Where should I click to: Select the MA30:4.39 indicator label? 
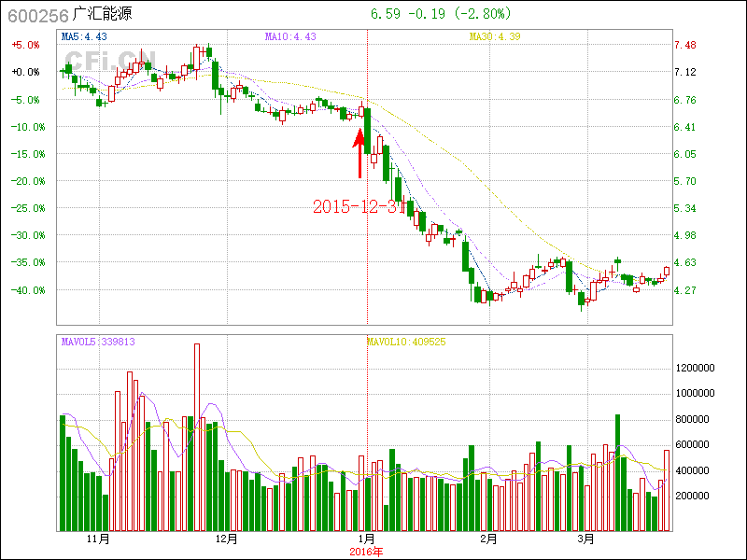coord(494,36)
